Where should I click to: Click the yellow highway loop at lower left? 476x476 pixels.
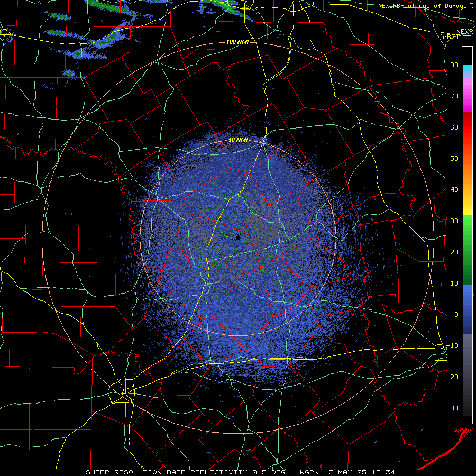122,391
